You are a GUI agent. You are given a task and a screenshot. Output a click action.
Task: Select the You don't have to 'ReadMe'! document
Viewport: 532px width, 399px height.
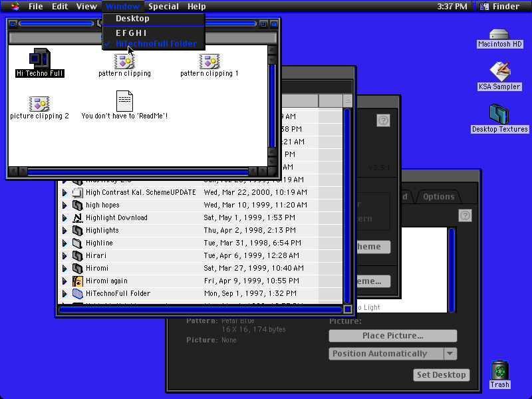[x=124, y=101]
